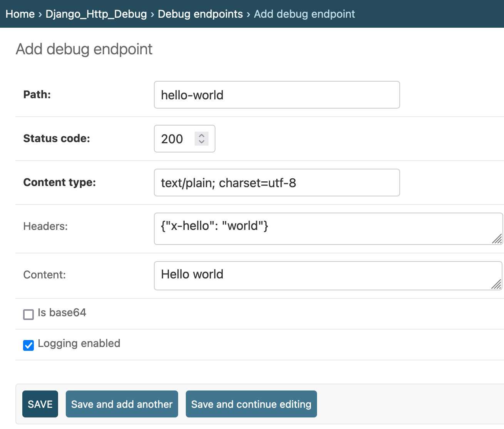Screen dimensions: 504x429
Task: Go to Home breadcrumb link
Action: (x=20, y=14)
